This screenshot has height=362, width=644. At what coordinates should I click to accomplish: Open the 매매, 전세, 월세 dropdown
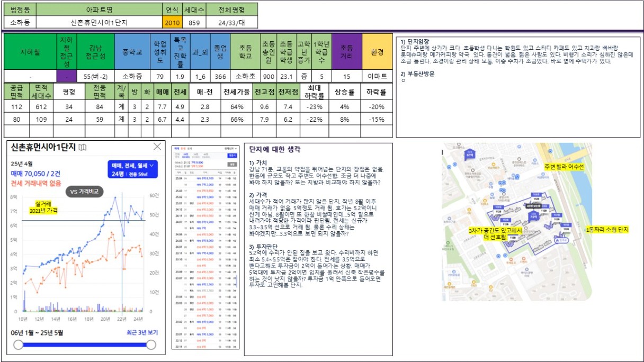click(132, 169)
